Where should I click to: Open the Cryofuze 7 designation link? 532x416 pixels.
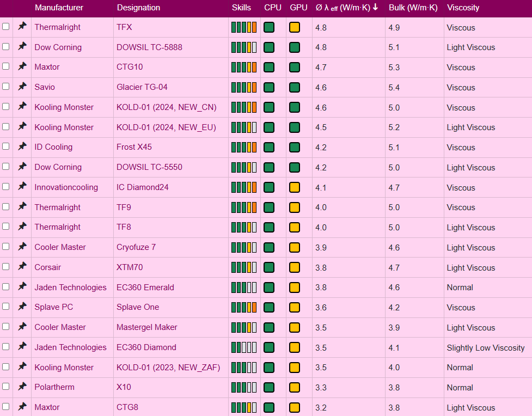click(x=136, y=247)
